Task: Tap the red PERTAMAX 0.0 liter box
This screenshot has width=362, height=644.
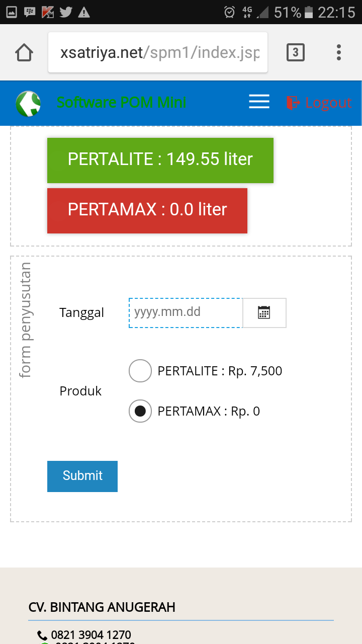Action: point(147,210)
